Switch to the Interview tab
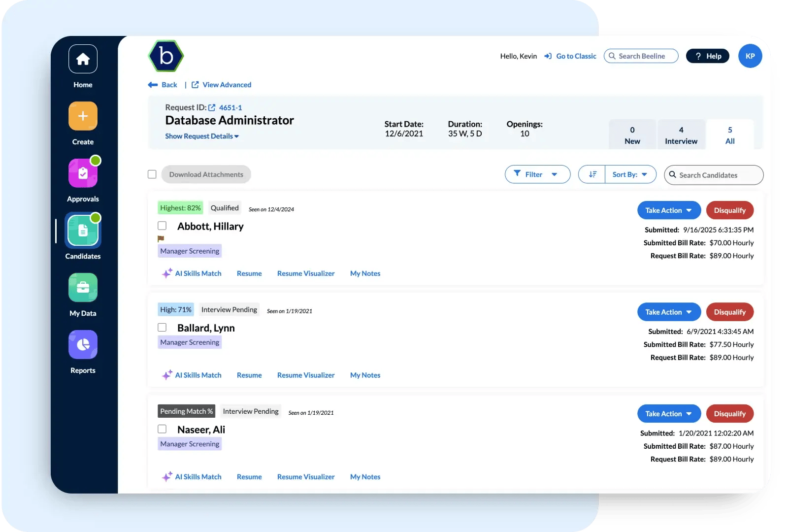Viewport: 788px width, 532px height. click(x=681, y=135)
